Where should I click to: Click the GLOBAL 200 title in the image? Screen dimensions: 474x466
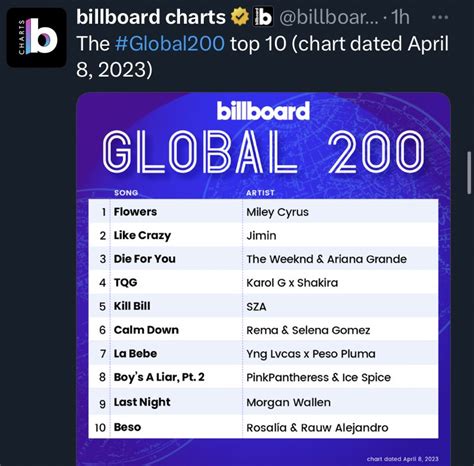(263, 152)
